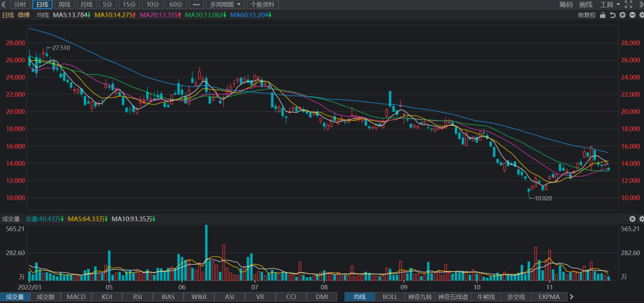Viewport: 644px width, 303px height.
Task: Collapse left panel with double-chevron arrow
Action: click(4, 4)
